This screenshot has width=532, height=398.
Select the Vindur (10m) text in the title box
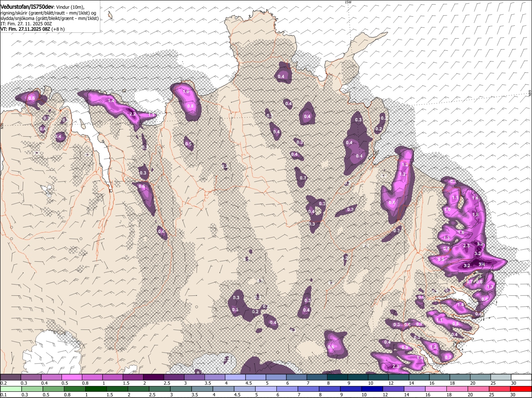[70, 7]
